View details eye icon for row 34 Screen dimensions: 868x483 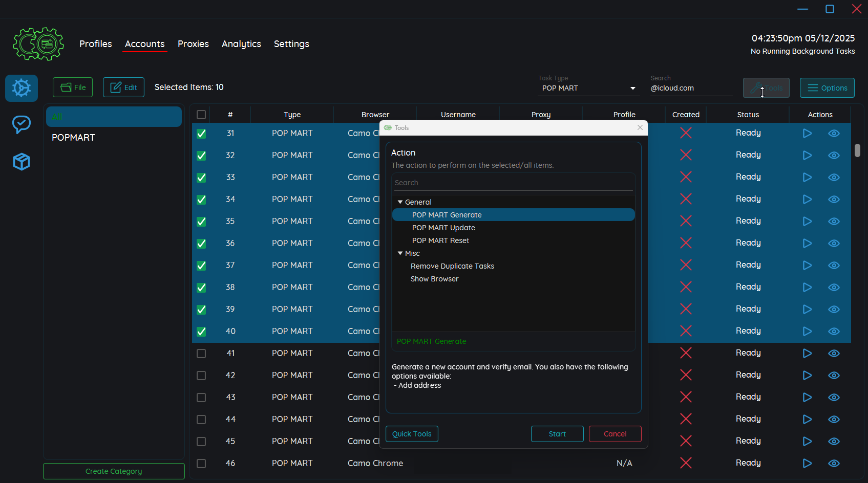click(x=834, y=199)
